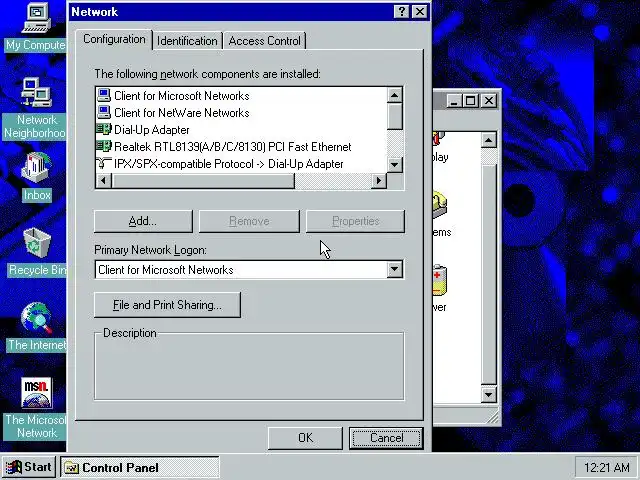Click the grayed Properties button
Screen dimensions: 640x480
[356, 221]
